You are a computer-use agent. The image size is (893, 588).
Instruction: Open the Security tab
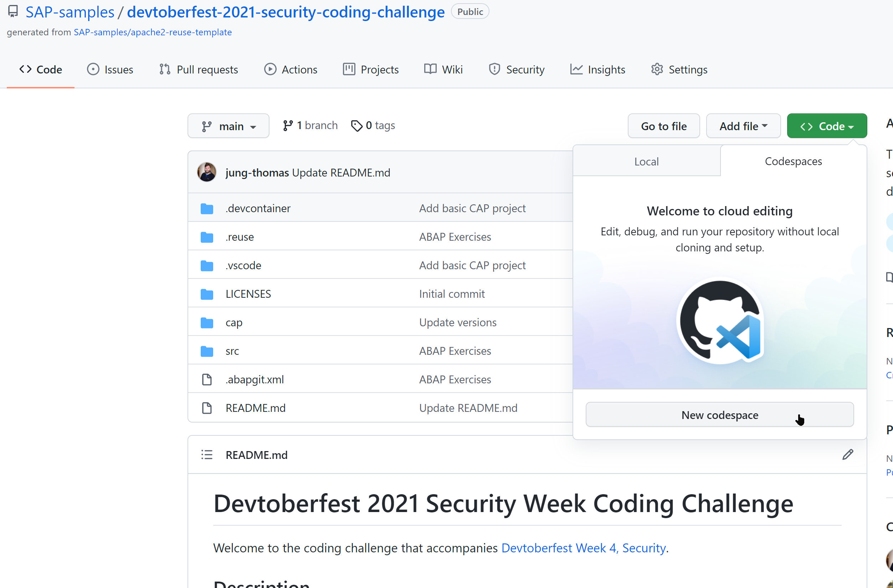click(516, 70)
